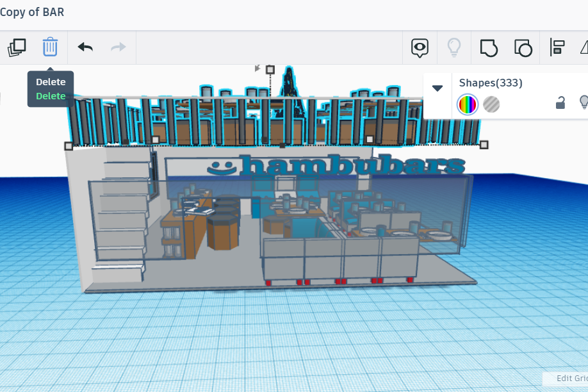
Task: Redo the undone action
Action: 118,47
